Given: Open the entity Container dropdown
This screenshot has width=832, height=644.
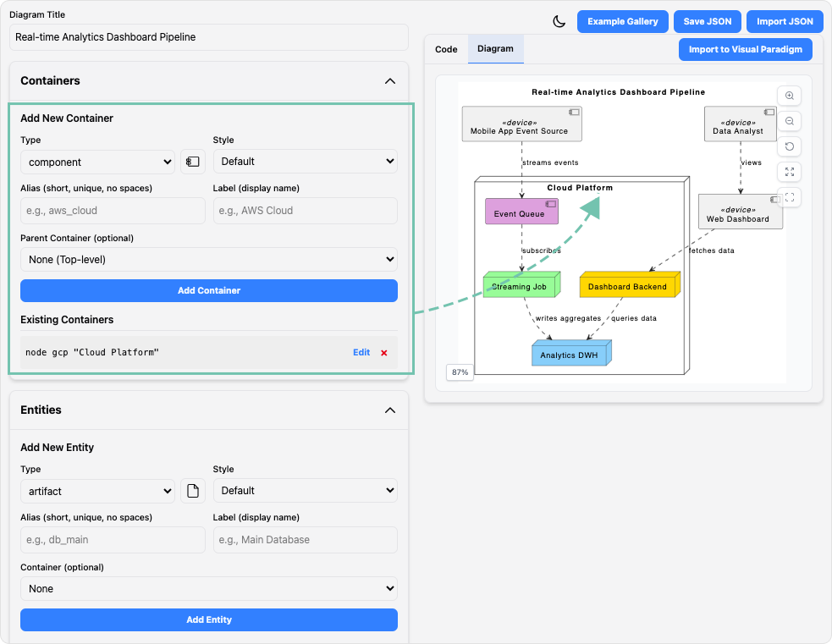Looking at the screenshot, I should click(x=209, y=589).
